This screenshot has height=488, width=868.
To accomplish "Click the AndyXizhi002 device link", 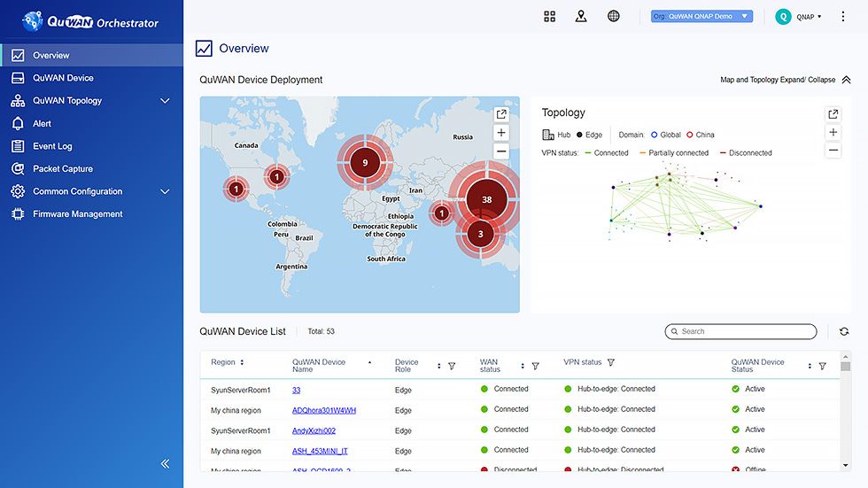I will pos(314,430).
